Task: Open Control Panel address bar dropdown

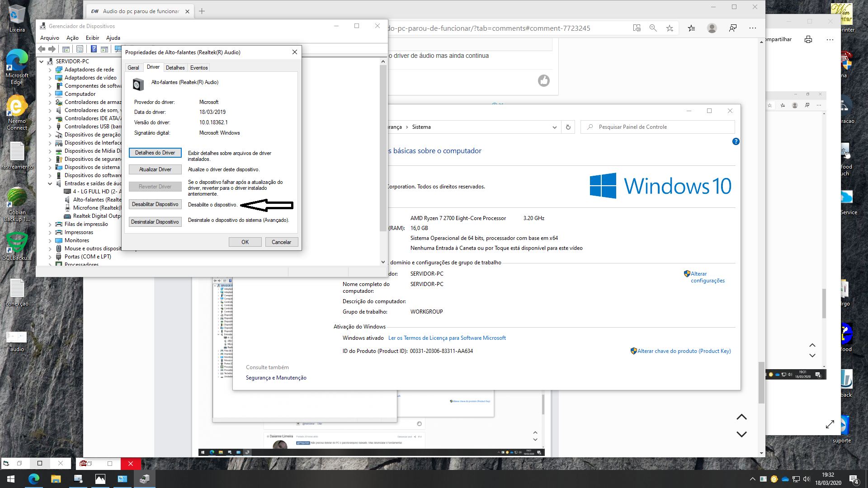Action: [x=554, y=127]
